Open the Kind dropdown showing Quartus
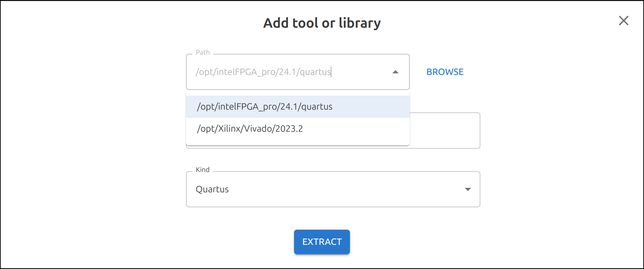 333,189
